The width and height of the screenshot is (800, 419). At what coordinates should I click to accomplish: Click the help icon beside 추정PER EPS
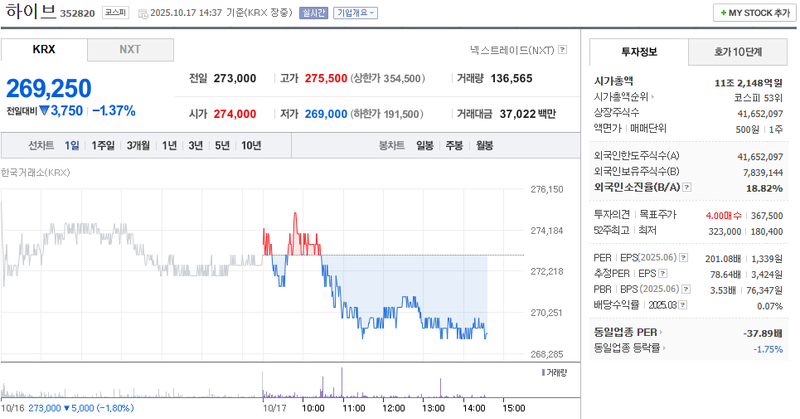(x=662, y=274)
